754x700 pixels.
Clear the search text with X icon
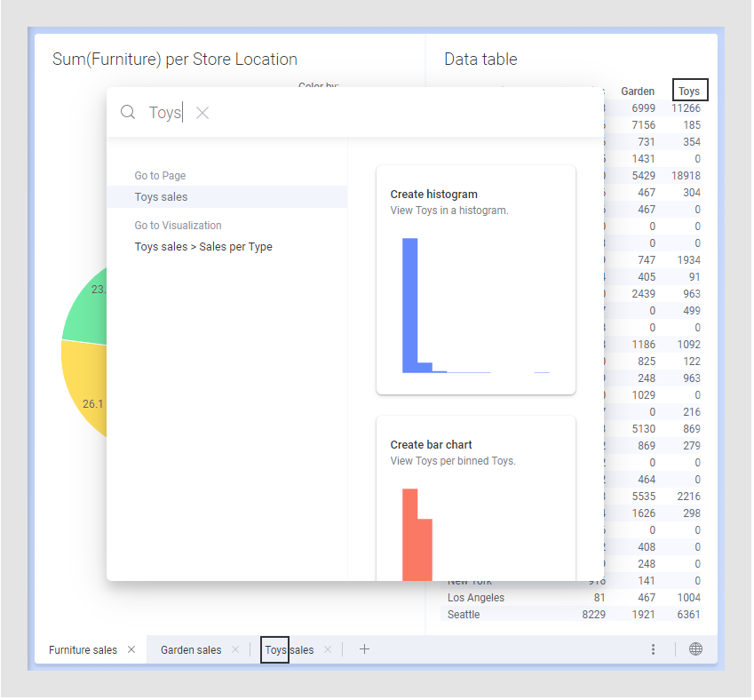[202, 112]
